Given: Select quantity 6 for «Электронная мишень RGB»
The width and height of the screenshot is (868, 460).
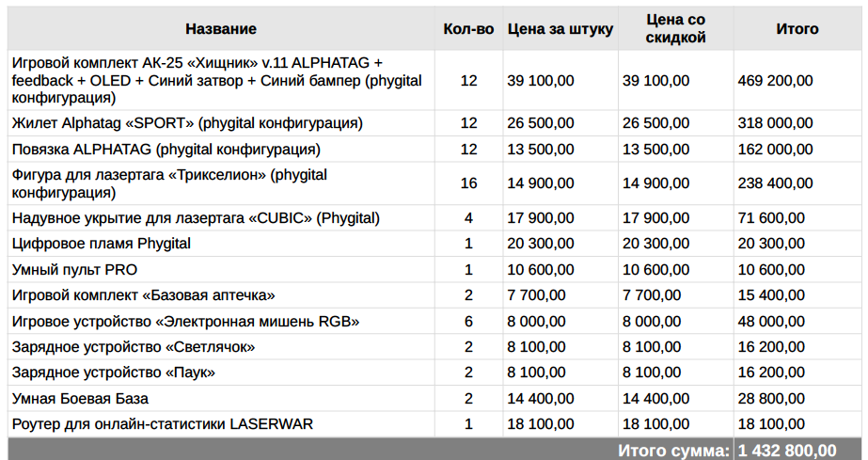Looking at the screenshot, I should click(x=468, y=322).
